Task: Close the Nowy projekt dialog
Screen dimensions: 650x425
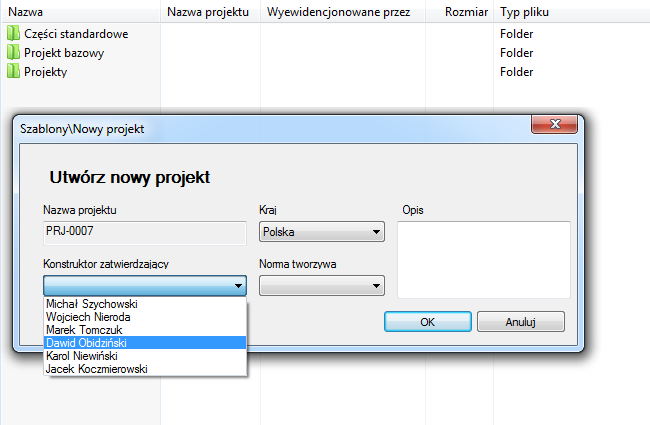Action: (554, 124)
